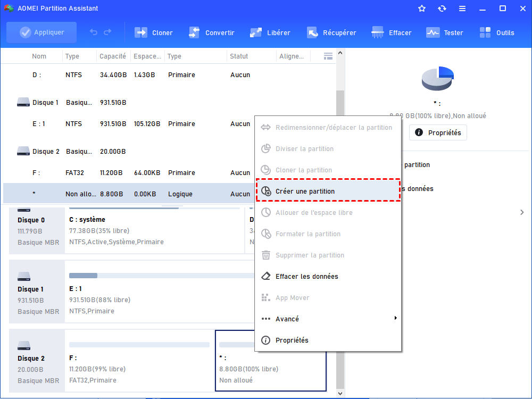This screenshot has height=399, width=532.
Task: Click the Appliquer button
Action: (x=41, y=32)
